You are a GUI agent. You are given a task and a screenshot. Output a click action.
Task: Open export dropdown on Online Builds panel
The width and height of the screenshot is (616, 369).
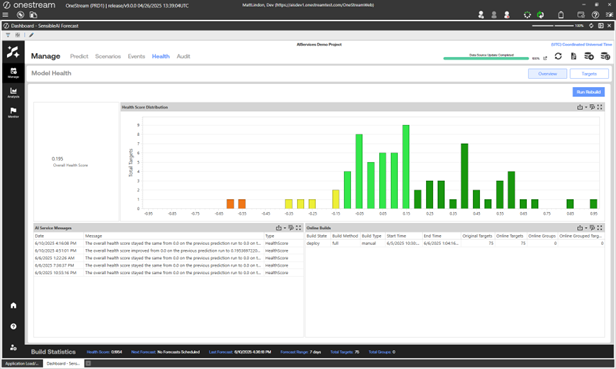582,228
